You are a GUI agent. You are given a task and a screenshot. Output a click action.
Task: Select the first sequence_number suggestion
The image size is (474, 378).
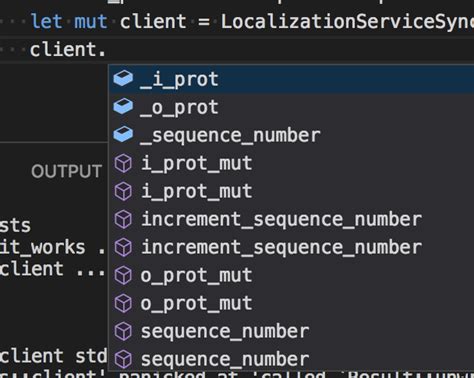pos(292,331)
